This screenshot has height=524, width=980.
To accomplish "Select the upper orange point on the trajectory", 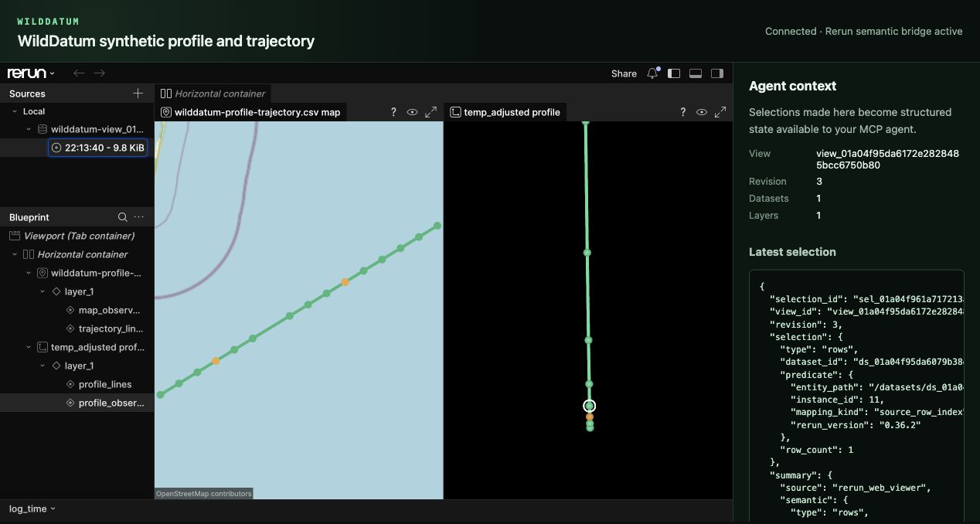I will pos(345,282).
